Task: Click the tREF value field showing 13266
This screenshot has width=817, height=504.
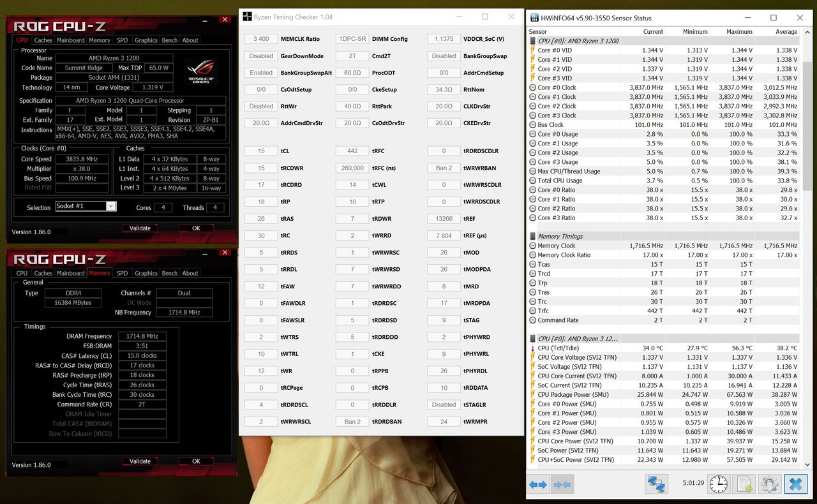Action: (444, 218)
